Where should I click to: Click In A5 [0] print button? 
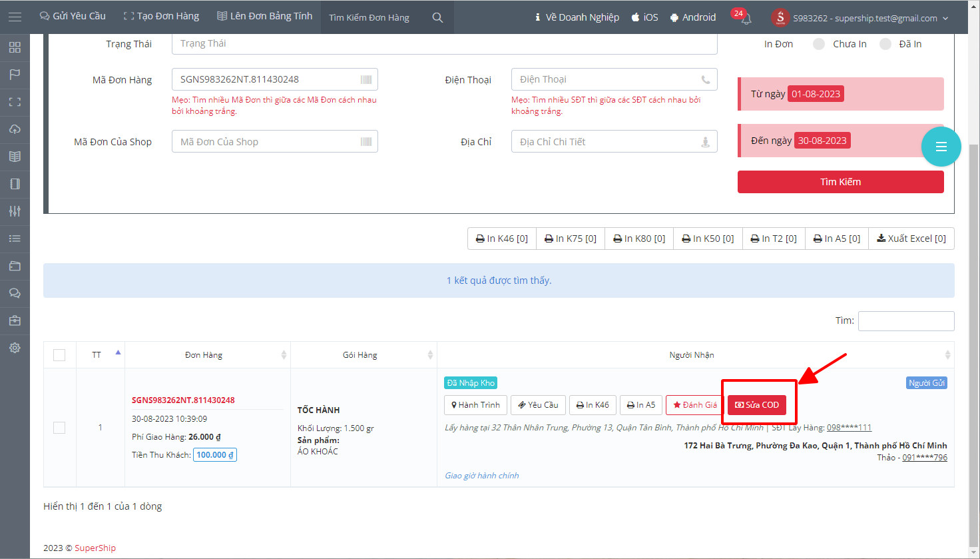837,239
